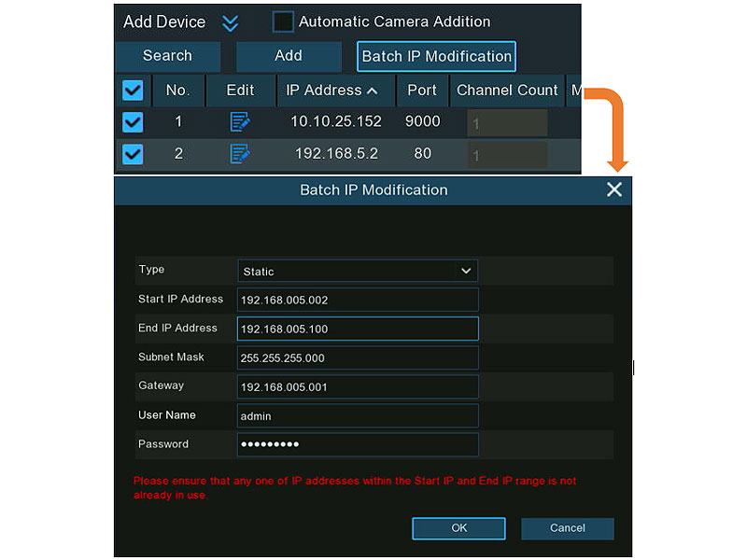The width and height of the screenshot is (747, 560).
Task: Deselect the checkbox for device 2
Action: click(x=132, y=153)
